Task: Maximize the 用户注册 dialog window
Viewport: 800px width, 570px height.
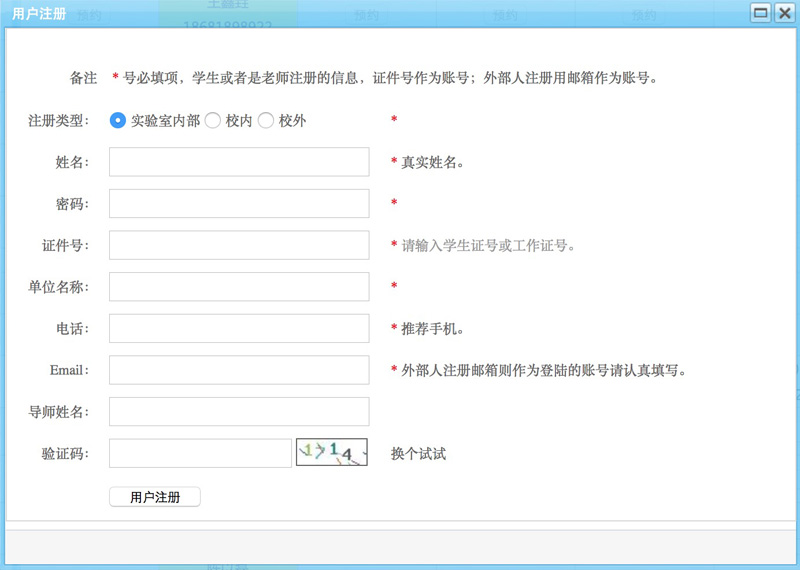Action: click(760, 13)
